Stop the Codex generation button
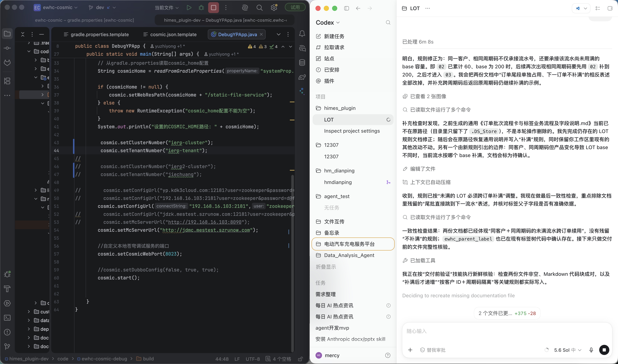The width and height of the screenshot is (618, 364). pos(604,350)
